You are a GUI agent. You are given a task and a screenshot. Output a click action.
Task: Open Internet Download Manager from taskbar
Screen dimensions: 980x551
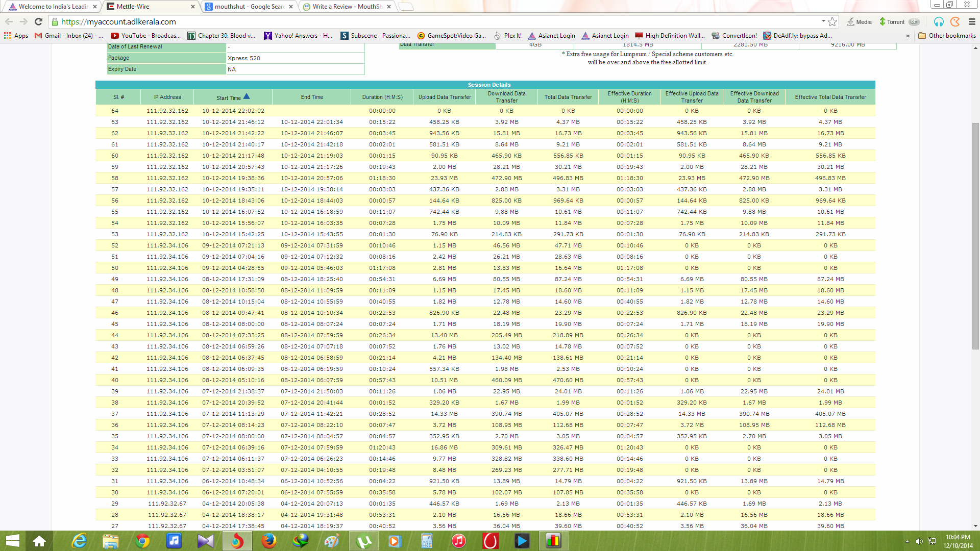(301, 541)
